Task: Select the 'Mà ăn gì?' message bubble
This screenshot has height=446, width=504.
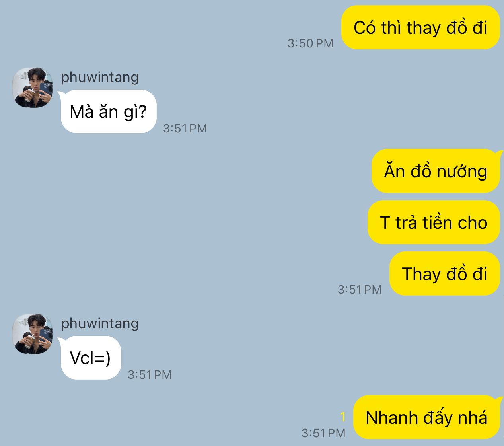Action: click(108, 111)
